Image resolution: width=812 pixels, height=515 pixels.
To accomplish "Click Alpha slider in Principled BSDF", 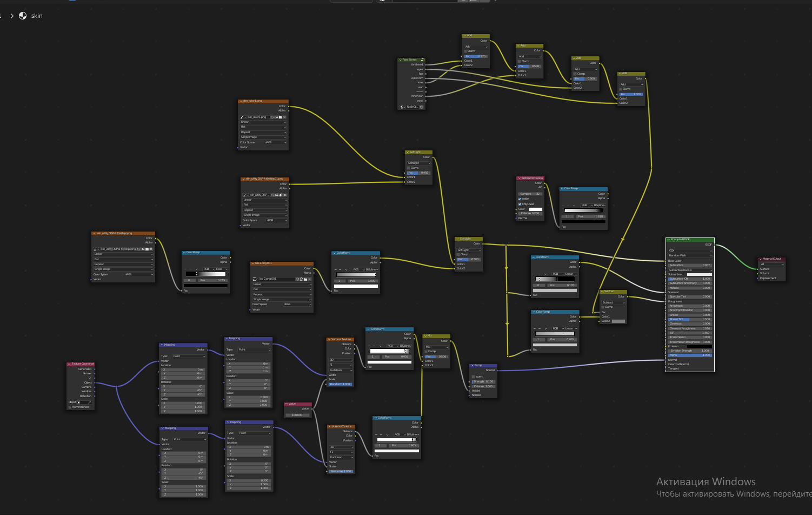I will 690,355.
